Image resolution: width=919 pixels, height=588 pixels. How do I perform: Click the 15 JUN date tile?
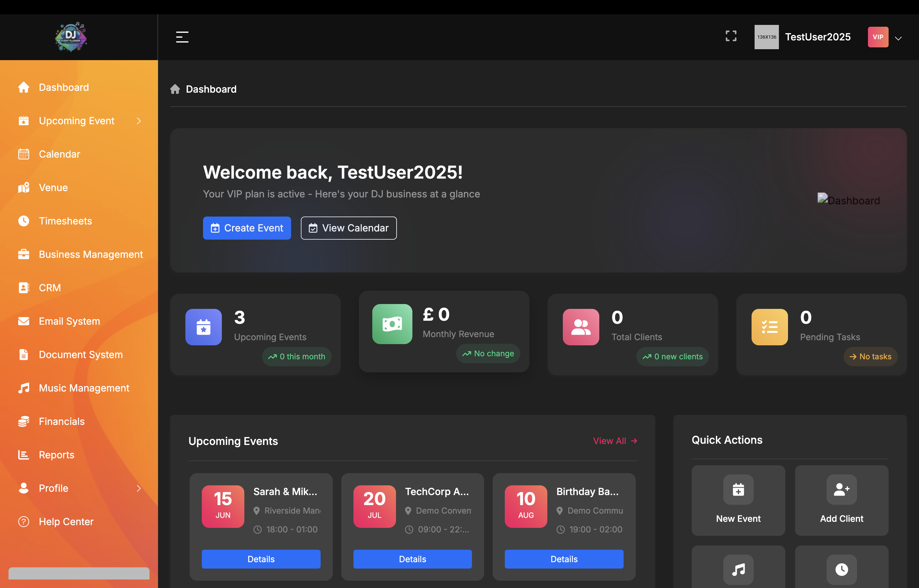pos(223,507)
